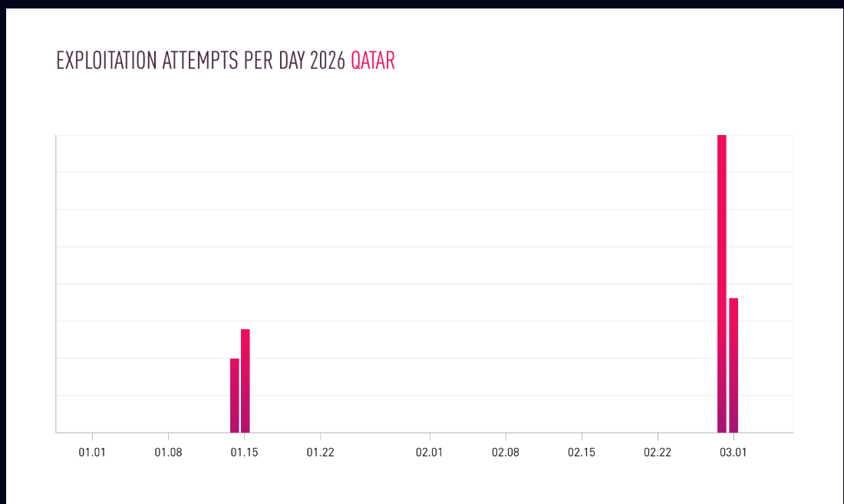Select the year 2026 in the heading
Image resolution: width=844 pixels, height=504 pixels.
tap(328, 61)
